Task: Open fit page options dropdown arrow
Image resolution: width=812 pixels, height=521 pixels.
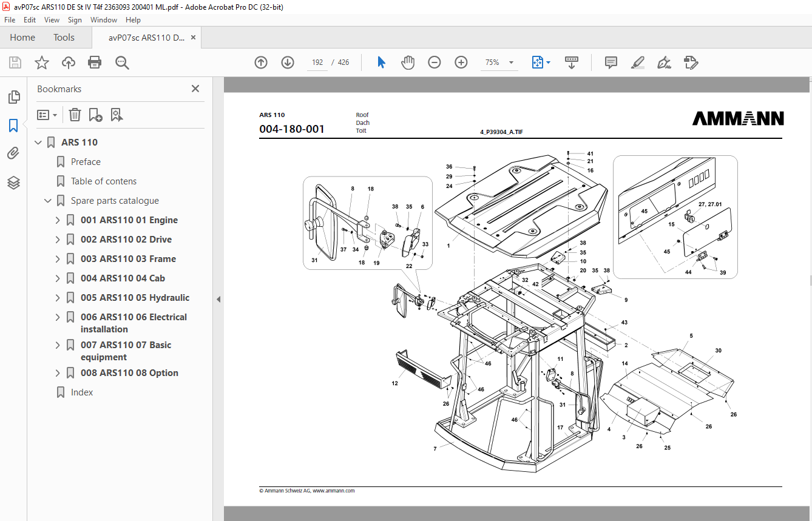Action: point(549,62)
